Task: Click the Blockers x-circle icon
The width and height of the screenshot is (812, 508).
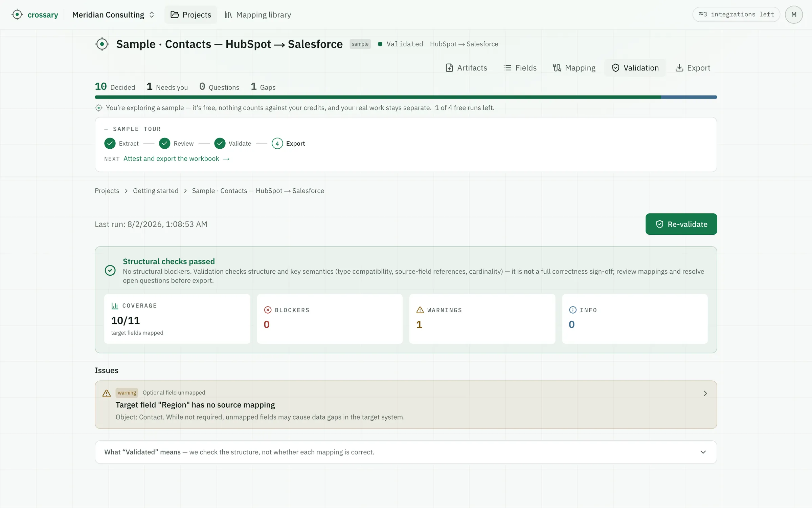Action: 268,310
